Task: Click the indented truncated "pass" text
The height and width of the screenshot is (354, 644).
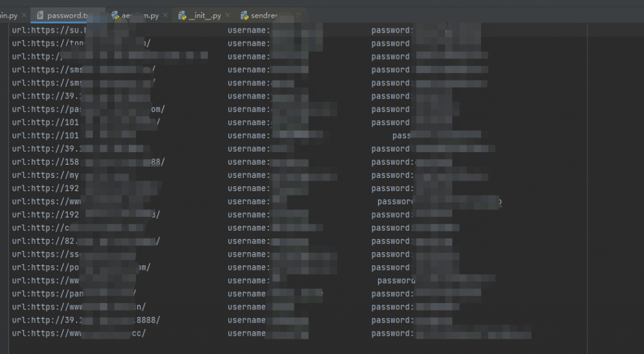Action: coord(401,136)
